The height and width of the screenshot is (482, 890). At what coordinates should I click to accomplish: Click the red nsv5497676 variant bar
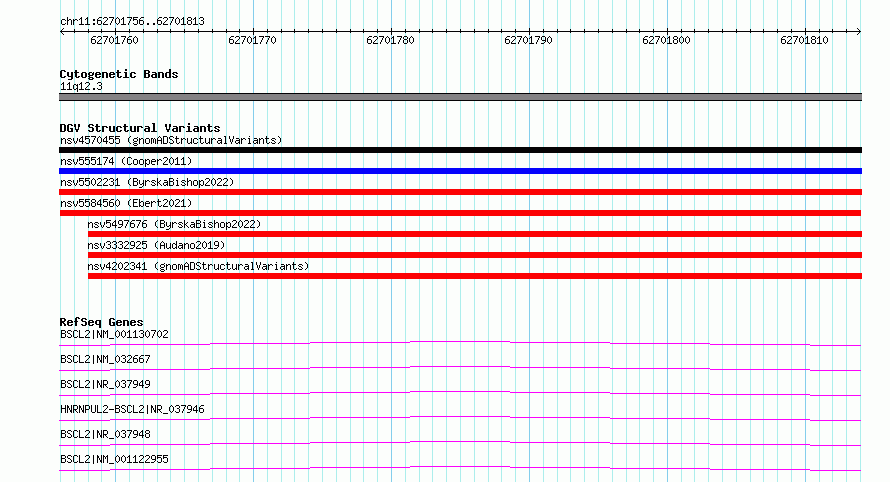point(475,234)
